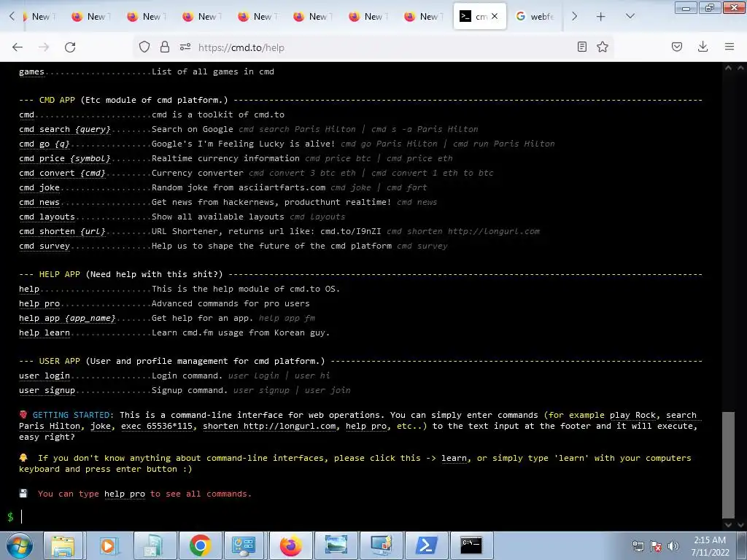The image size is (747, 560).
Task: Open Command Prompt taskbar icon
Action: tap(471, 545)
